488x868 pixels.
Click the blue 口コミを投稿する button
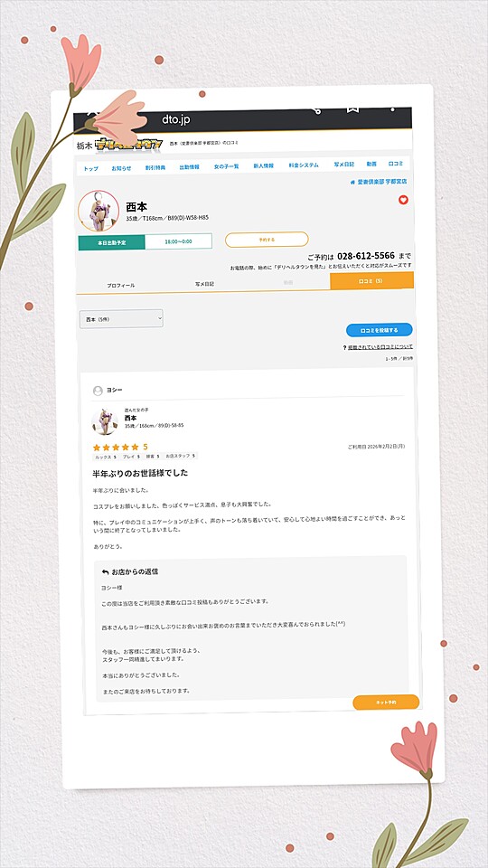pos(379,331)
